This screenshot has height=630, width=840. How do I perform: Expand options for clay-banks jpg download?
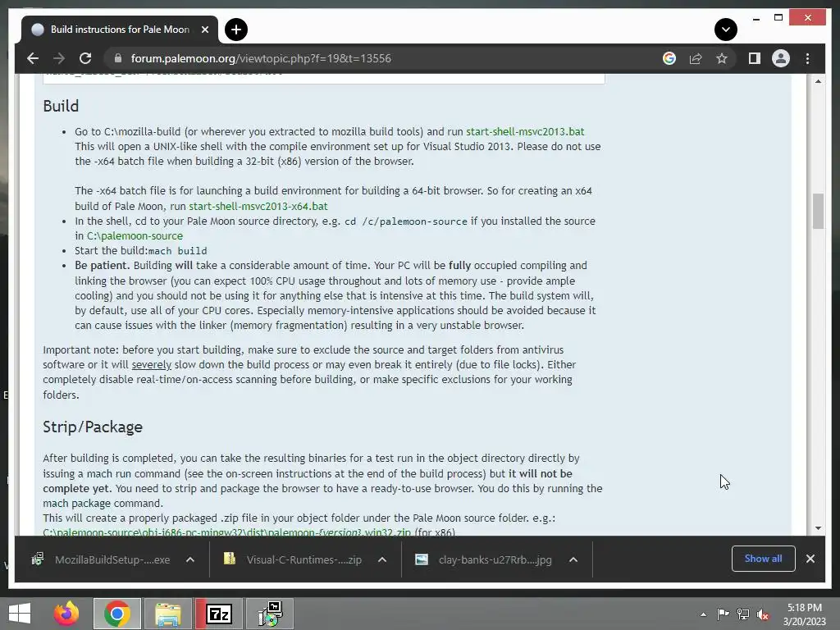[573, 559]
